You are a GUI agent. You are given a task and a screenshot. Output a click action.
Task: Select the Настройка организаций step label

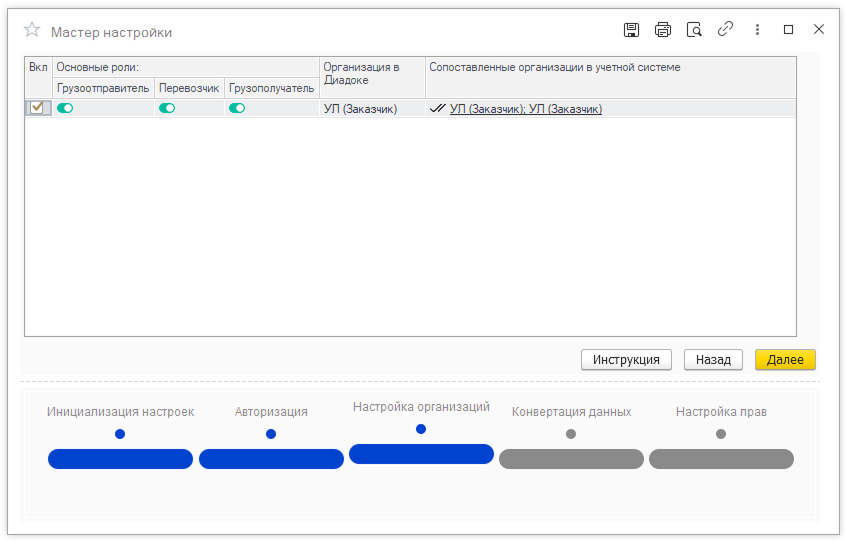(421, 407)
